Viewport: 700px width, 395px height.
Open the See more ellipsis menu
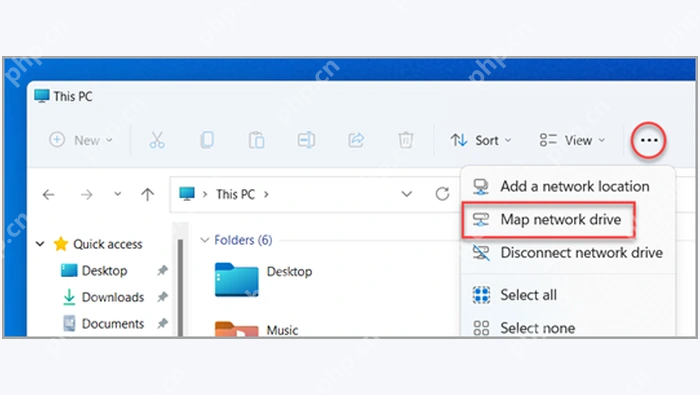point(649,140)
